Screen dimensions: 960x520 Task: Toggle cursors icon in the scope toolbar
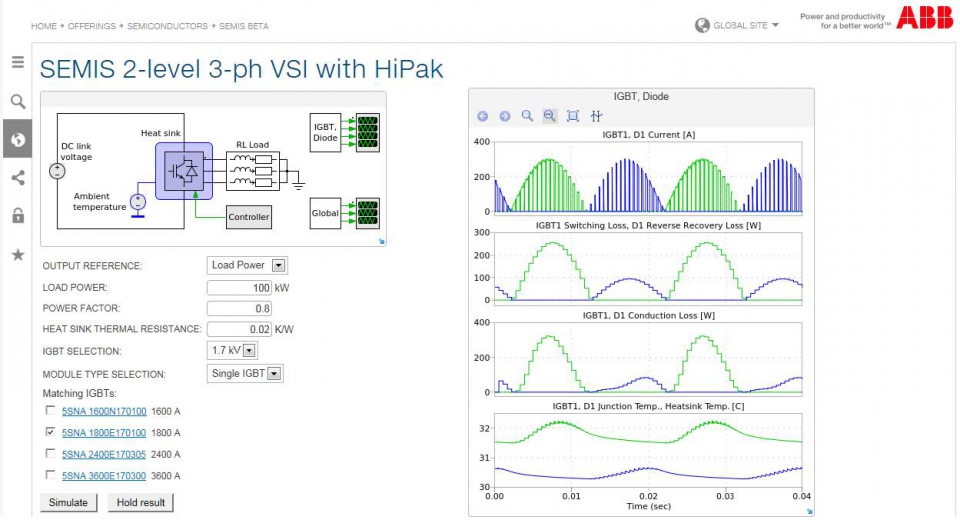point(596,116)
